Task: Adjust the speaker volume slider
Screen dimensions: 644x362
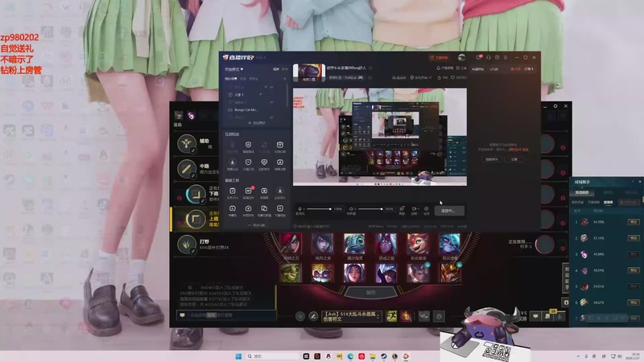Action: click(x=370, y=209)
